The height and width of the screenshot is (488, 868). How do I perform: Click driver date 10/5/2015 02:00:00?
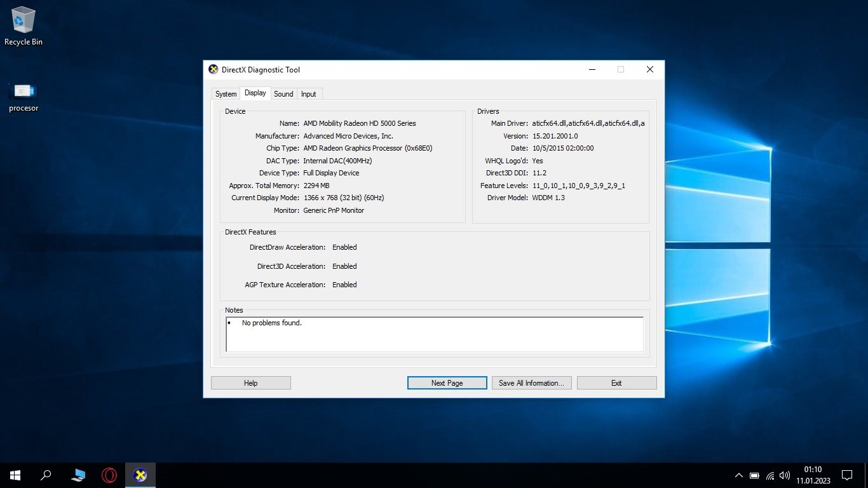coord(563,148)
